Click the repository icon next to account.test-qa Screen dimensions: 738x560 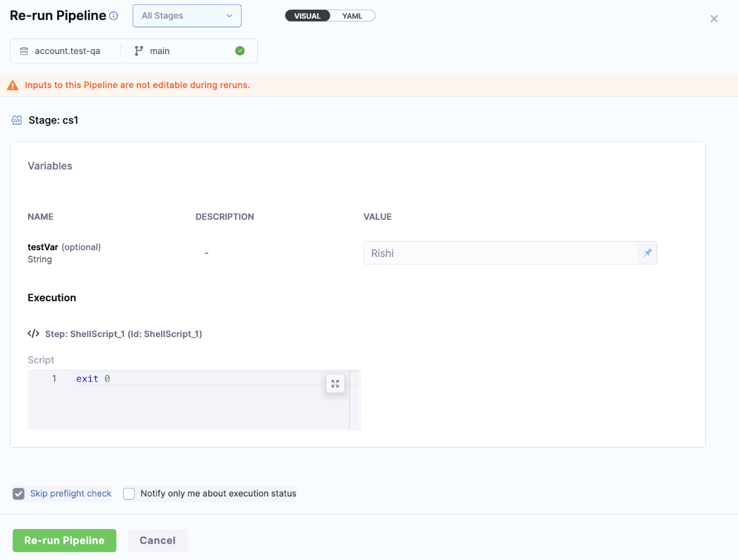click(x=24, y=51)
